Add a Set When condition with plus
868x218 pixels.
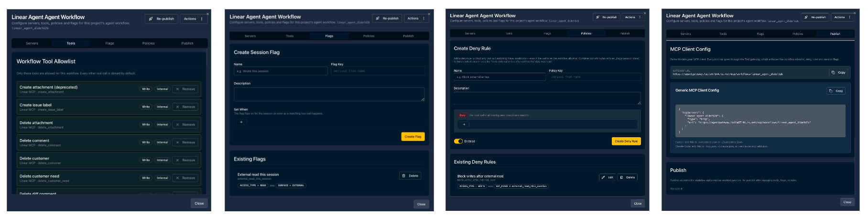[x=241, y=122]
